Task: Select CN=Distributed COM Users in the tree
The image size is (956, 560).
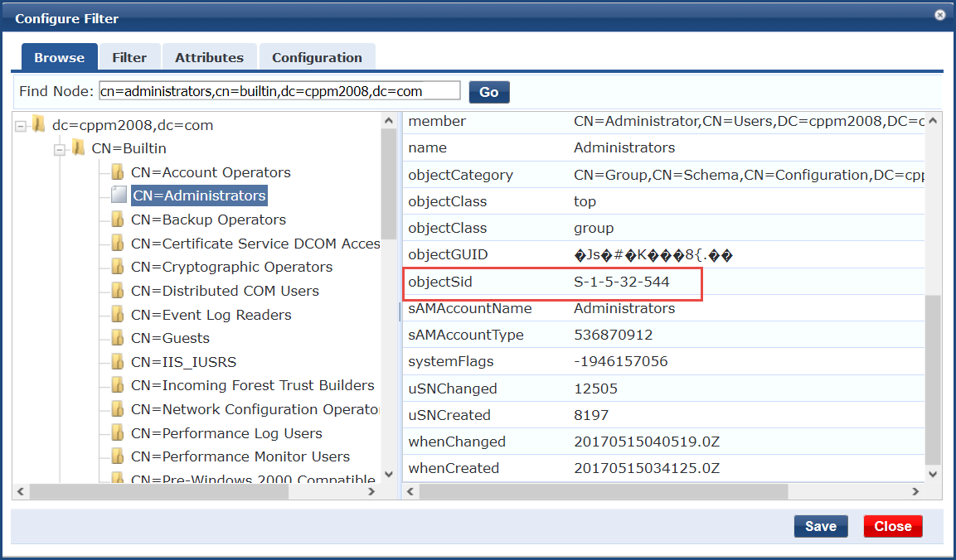Action: click(x=225, y=291)
